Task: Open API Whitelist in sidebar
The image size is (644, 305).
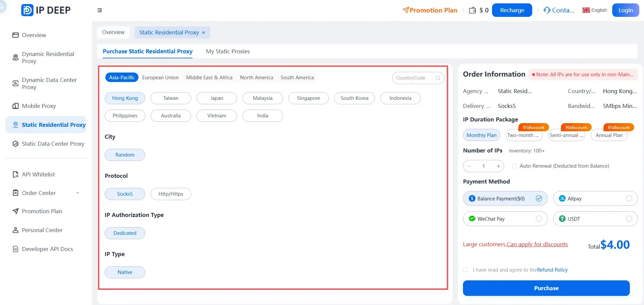Action: (x=38, y=174)
